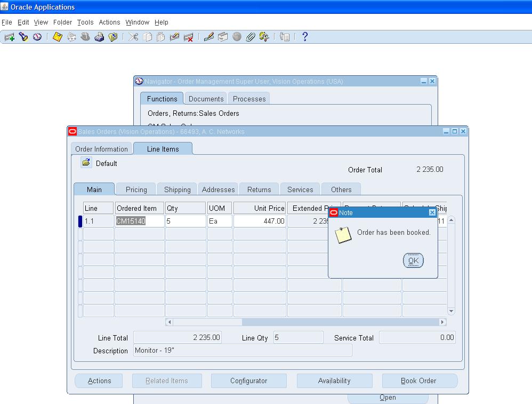Select the Line Items tab
Screen dimensions: 532x404
coord(163,149)
